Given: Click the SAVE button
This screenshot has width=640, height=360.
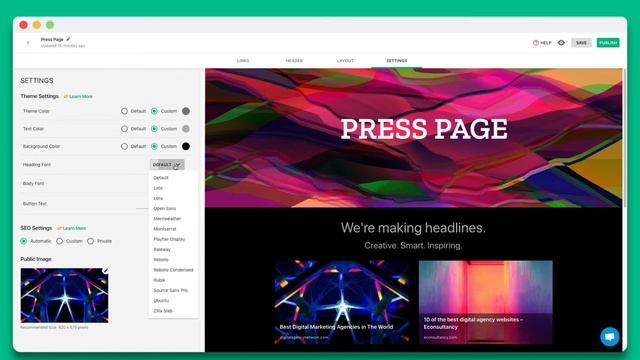Looking at the screenshot, I should tap(581, 42).
